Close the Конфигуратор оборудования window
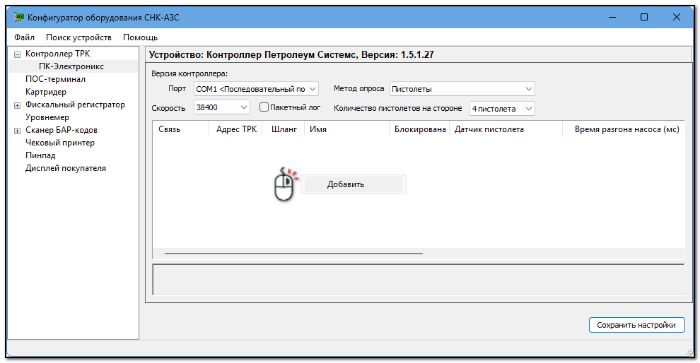The image size is (700, 363). (x=676, y=17)
